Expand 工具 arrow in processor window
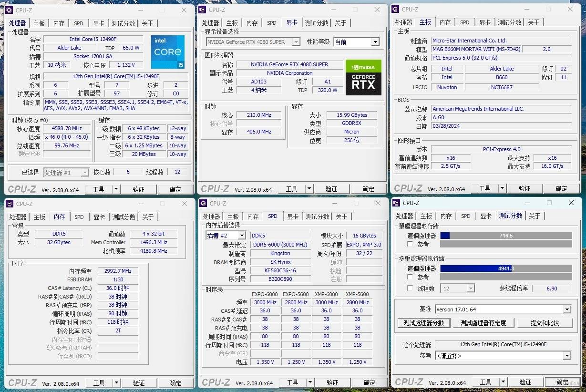 [x=116, y=189]
